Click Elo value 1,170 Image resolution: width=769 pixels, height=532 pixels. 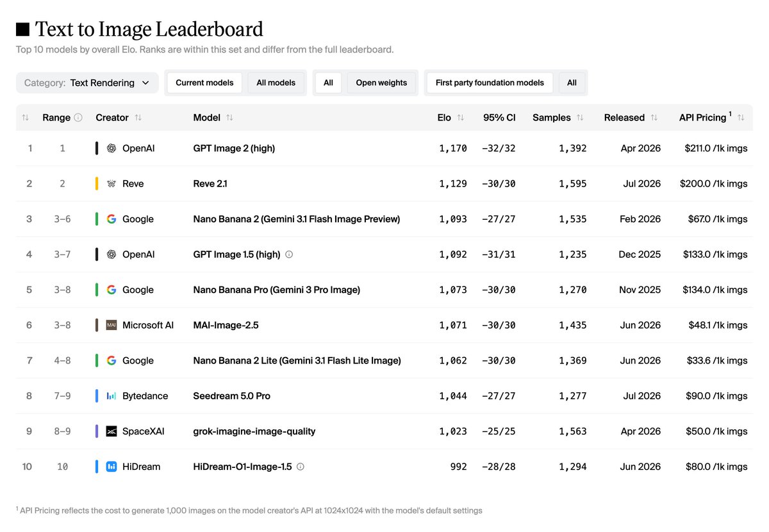[453, 148]
